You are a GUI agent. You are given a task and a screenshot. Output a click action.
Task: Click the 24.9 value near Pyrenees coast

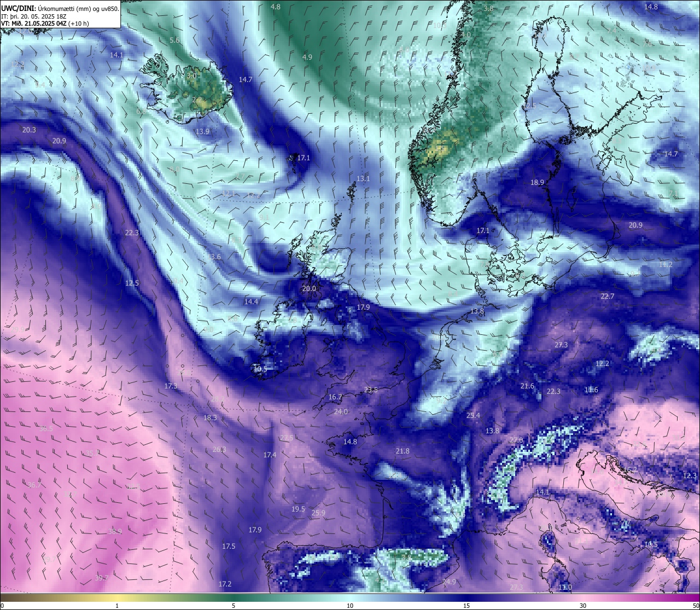[449, 582]
